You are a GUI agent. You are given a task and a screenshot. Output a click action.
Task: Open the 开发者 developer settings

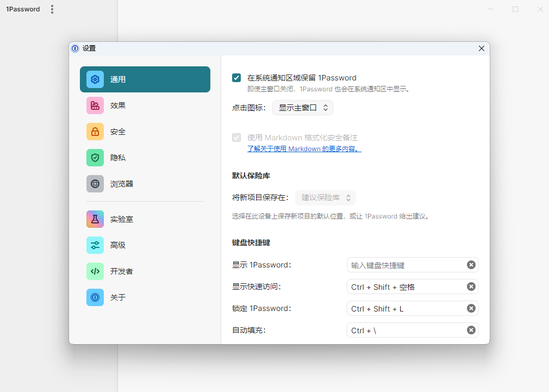coord(145,271)
